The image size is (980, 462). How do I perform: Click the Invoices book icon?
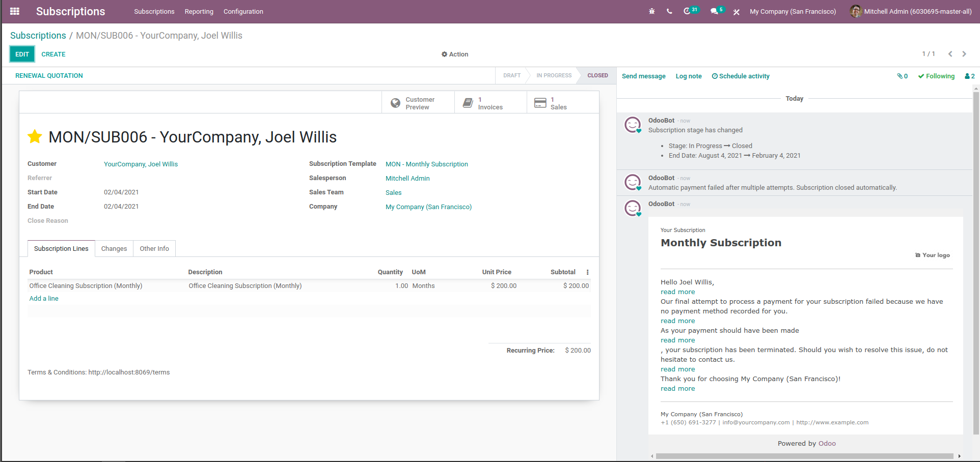(468, 103)
